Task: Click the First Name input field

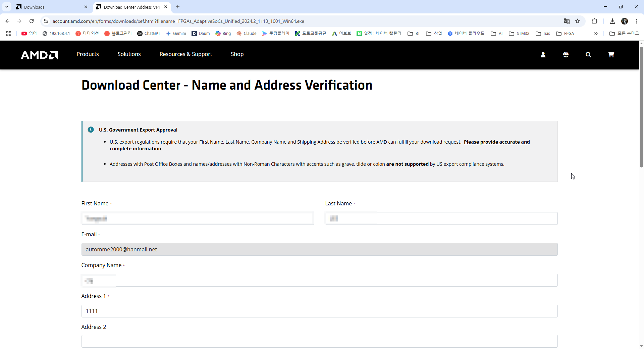Action: tap(198, 218)
